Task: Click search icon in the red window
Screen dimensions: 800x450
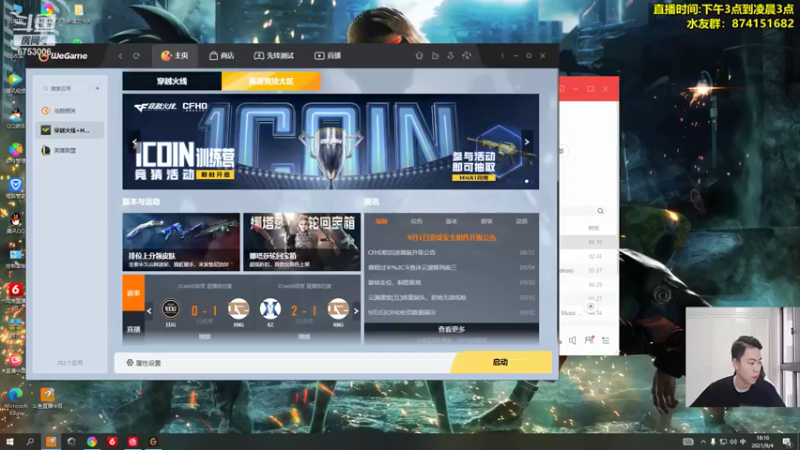Action: [x=601, y=211]
